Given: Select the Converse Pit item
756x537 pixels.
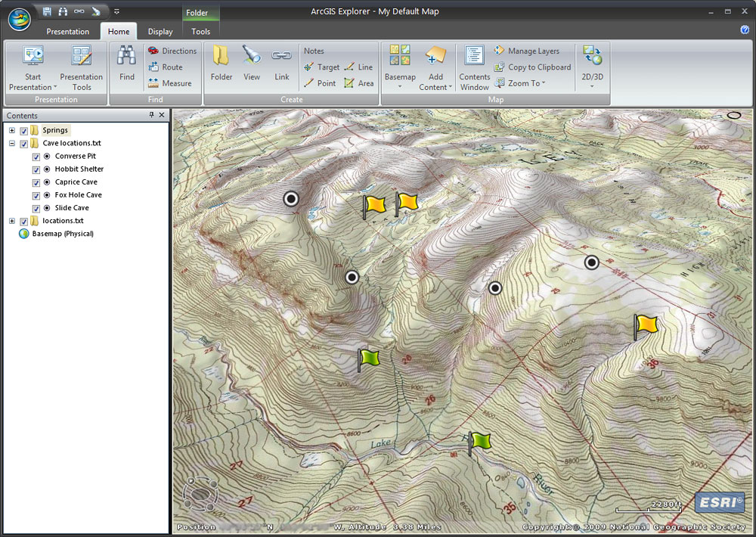Looking at the screenshot, I should coord(75,157).
